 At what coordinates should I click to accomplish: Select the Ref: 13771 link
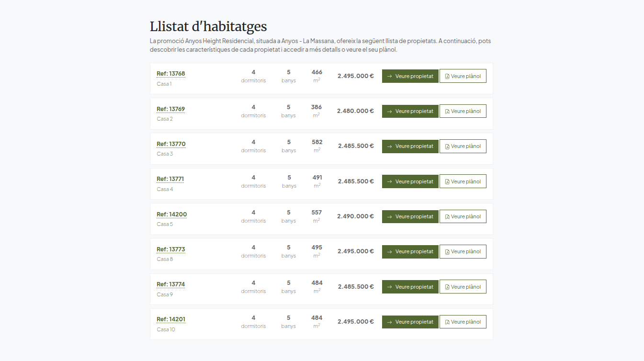click(x=170, y=179)
